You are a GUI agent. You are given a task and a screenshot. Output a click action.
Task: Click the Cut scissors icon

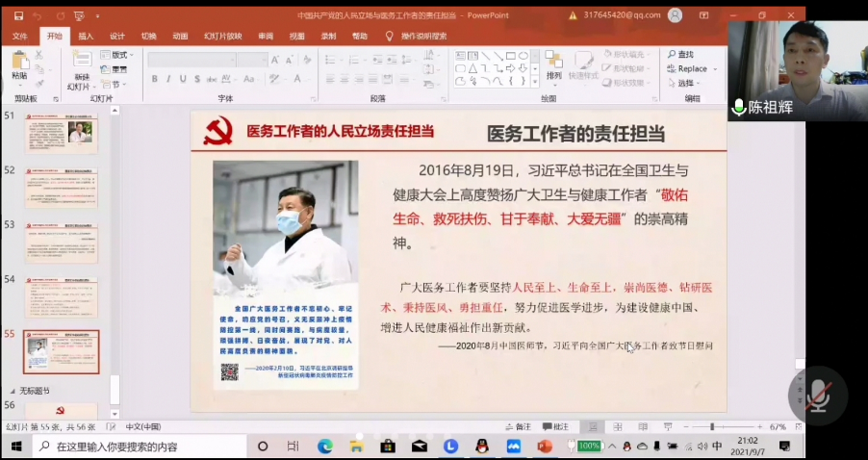(38, 55)
